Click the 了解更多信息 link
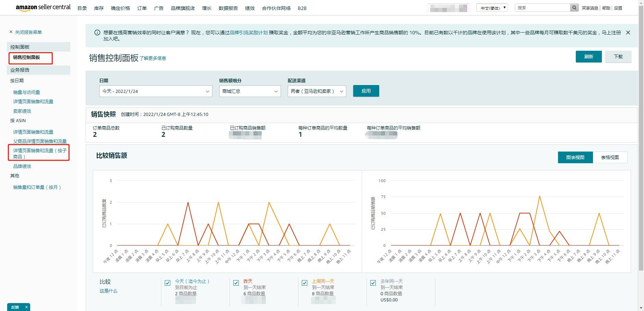644x311 pixels. click(153, 58)
